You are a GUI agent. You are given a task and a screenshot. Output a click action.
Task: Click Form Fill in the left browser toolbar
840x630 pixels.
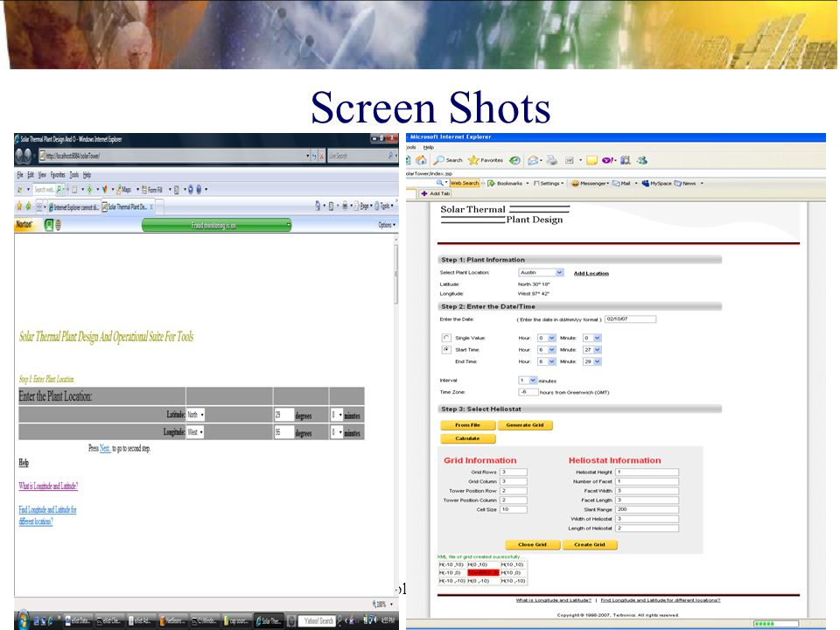click(152, 190)
